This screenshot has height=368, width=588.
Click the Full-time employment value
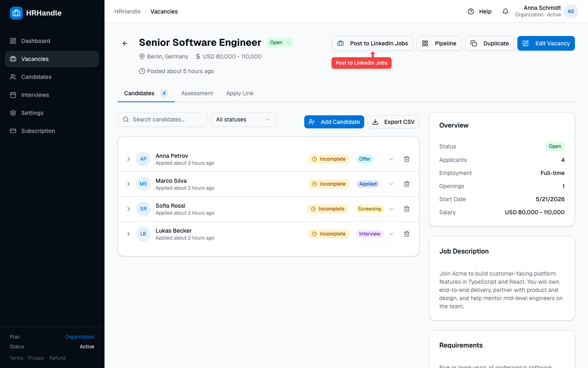(552, 173)
